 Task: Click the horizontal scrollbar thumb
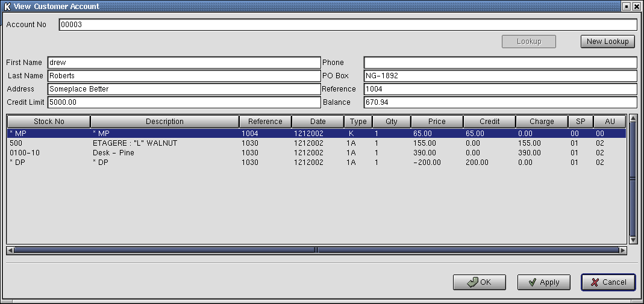[x=317, y=250]
